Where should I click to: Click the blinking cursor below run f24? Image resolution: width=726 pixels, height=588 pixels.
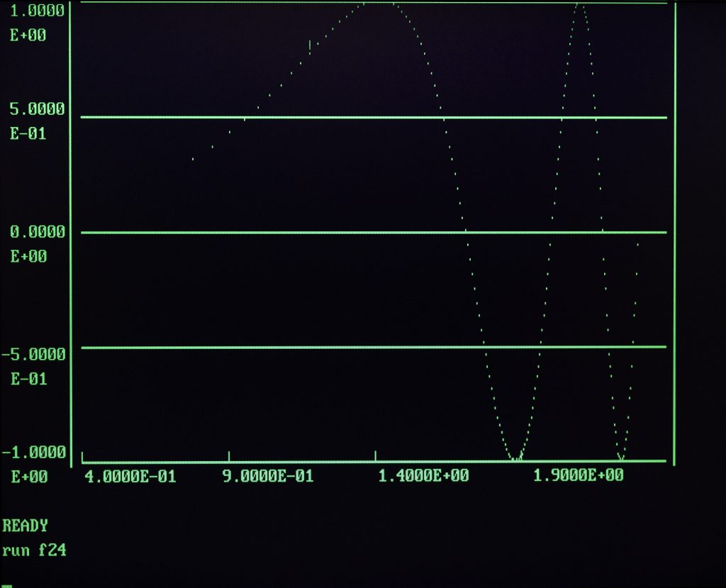point(6,586)
